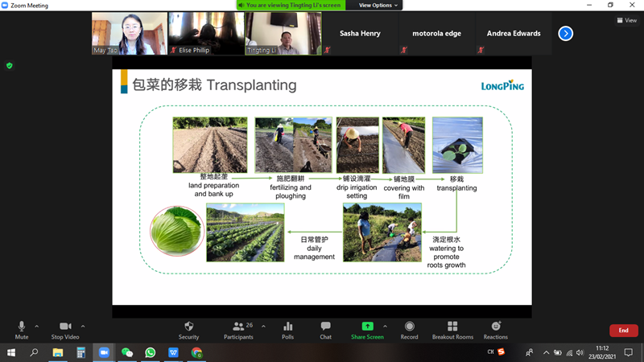The width and height of the screenshot is (644, 362).
Task: Expand the audio options arrow beside Mute
Action: (x=37, y=326)
